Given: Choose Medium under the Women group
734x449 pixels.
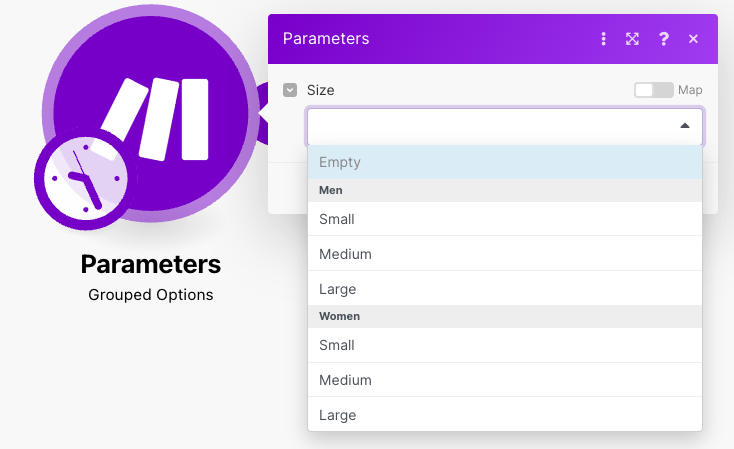Looking at the screenshot, I should (505, 380).
